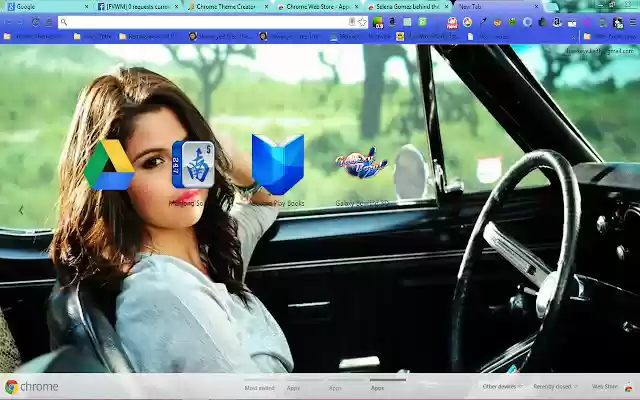
Task: Click the second Amazon extension near menu
Action: coord(557,22)
